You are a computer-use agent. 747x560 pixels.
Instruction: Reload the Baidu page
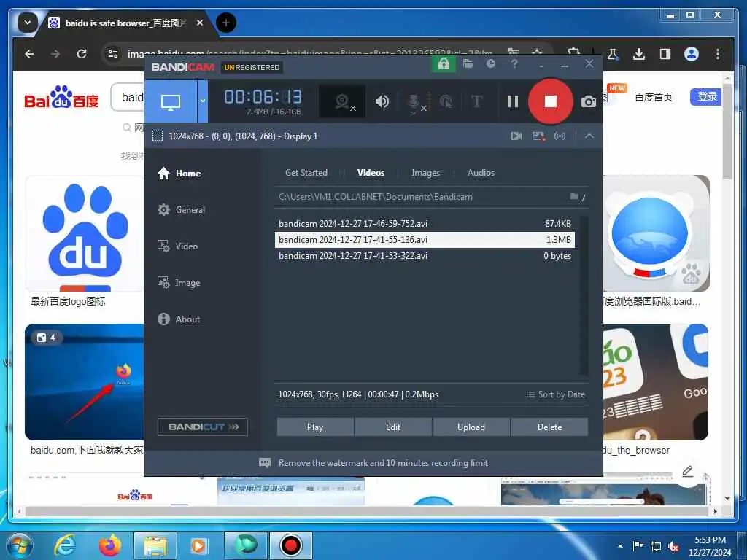82,54
